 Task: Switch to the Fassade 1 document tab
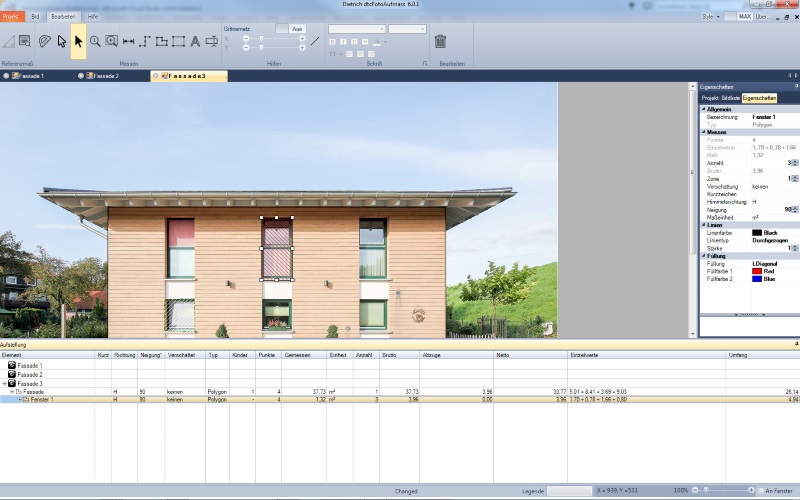28,76
